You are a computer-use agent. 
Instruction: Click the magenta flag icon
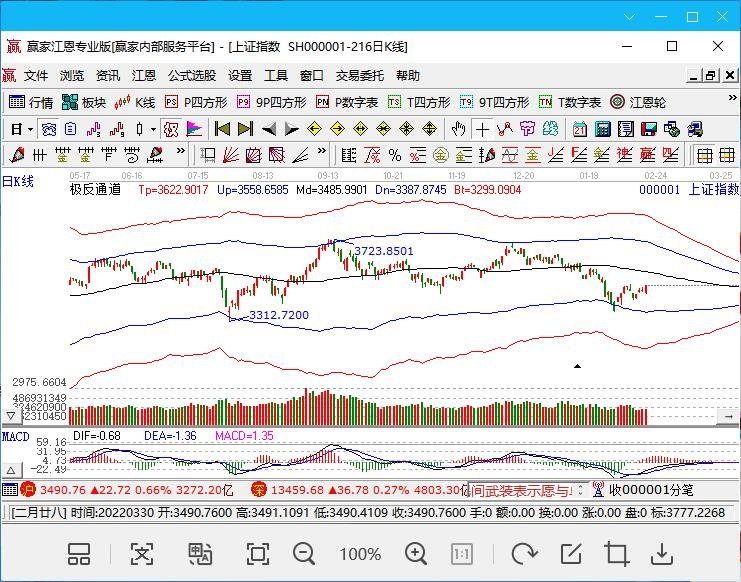click(194, 129)
